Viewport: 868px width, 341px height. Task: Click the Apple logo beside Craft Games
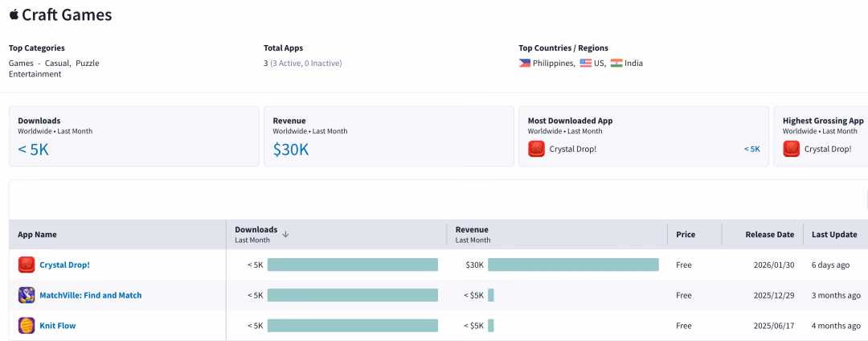(x=14, y=14)
